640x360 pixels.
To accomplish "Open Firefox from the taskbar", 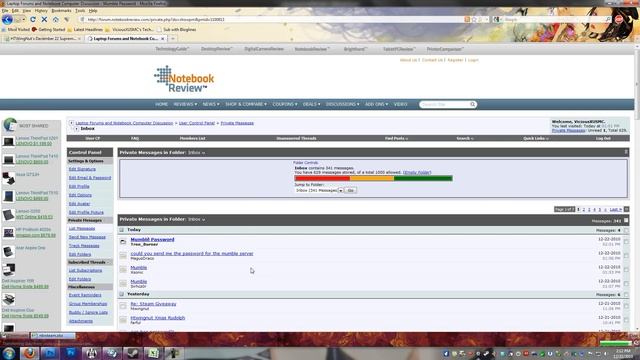I will 29,353.
